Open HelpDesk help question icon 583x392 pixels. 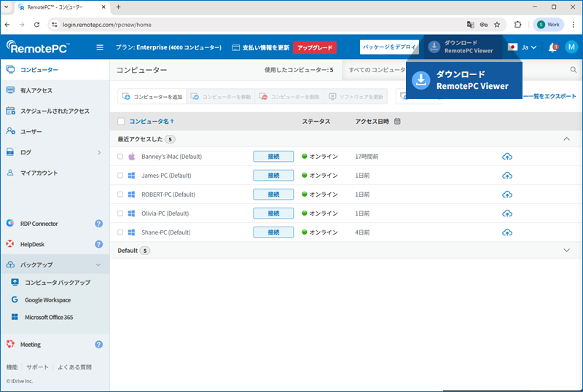coord(98,244)
